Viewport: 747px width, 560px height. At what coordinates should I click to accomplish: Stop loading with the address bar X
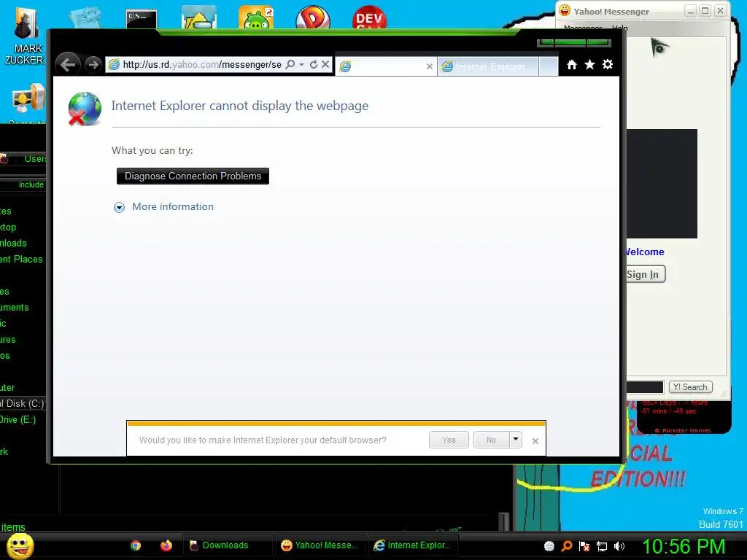(325, 64)
